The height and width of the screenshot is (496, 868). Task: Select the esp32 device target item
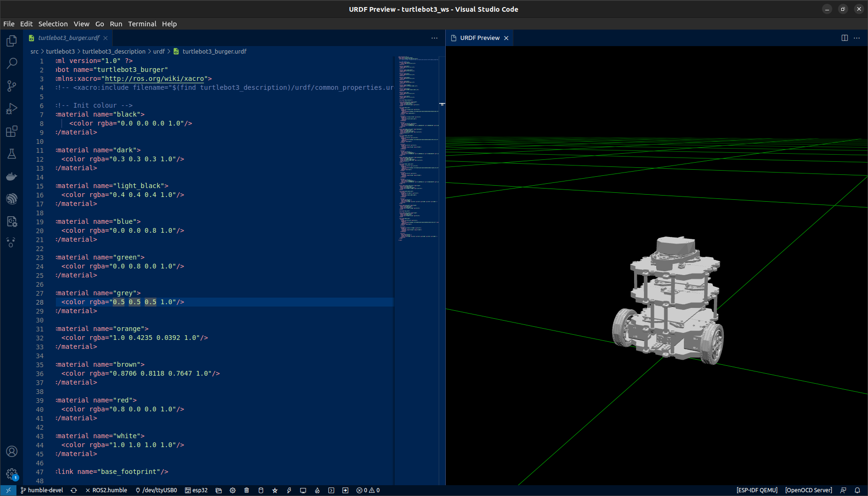click(196, 490)
